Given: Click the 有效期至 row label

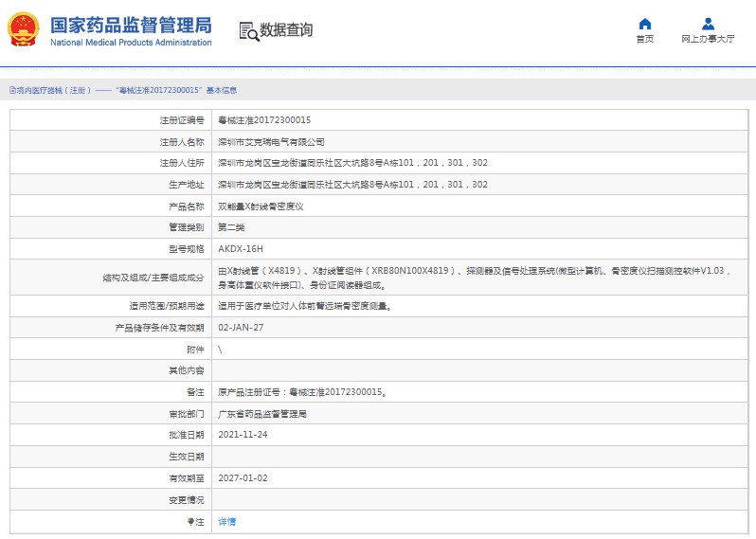Looking at the screenshot, I should click(x=187, y=478).
